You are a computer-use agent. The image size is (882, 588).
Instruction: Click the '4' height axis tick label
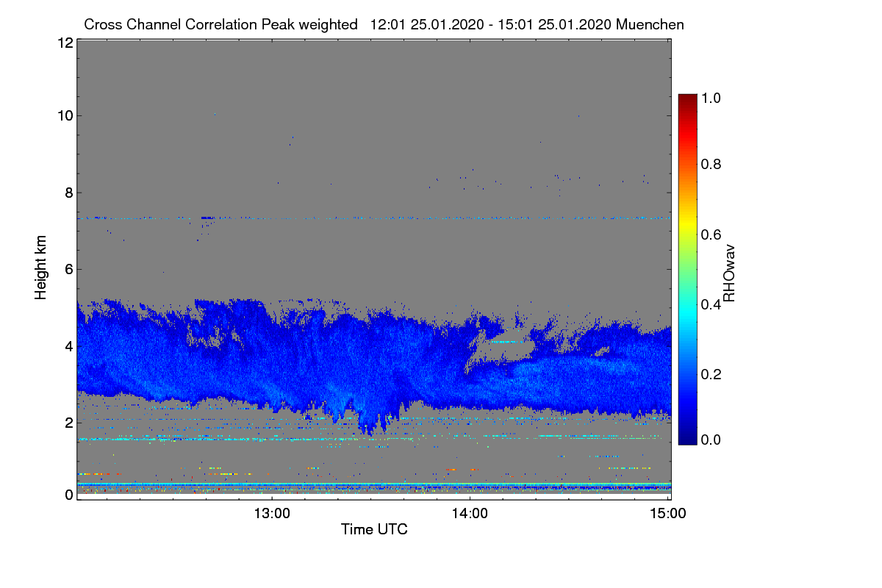click(x=68, y=345)
